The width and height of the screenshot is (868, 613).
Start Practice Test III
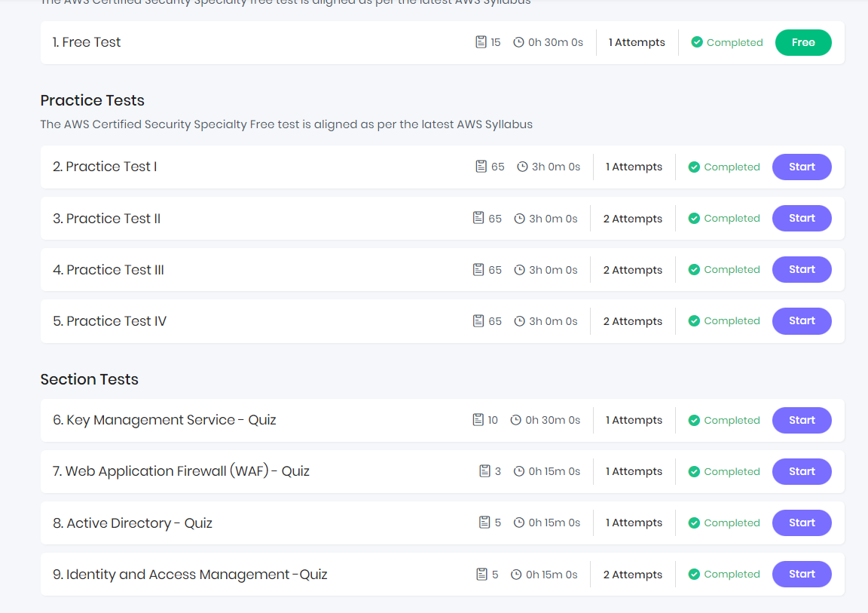pyautogui.click(x=802, y=270)
